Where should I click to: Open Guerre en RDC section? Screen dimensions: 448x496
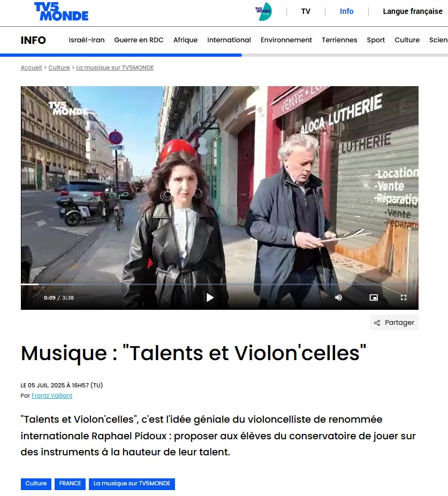pyautogui.click(x=139, y=40)
